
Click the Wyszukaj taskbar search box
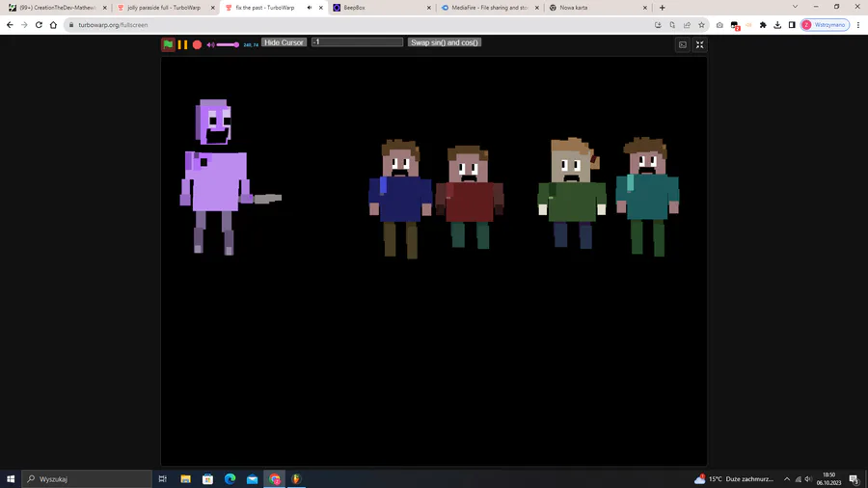pos(87,479)
